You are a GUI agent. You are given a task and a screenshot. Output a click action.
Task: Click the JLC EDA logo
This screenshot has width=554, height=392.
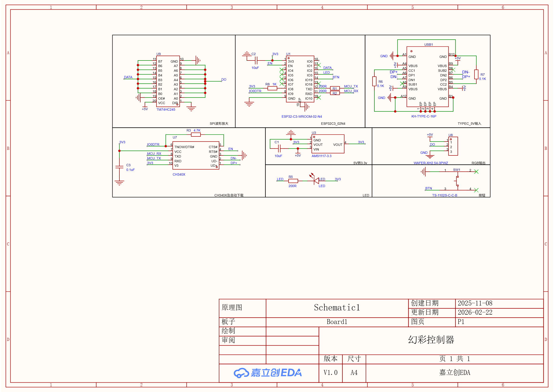268,373
